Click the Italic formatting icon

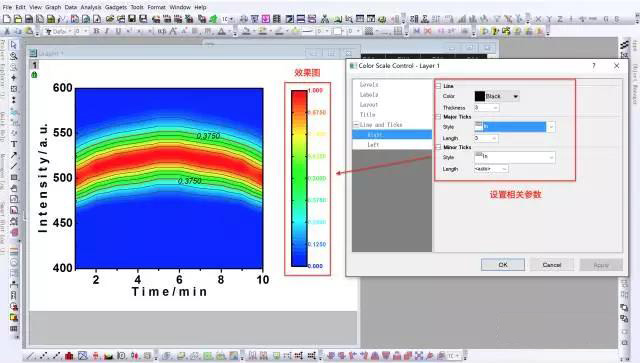coord(107,31)
